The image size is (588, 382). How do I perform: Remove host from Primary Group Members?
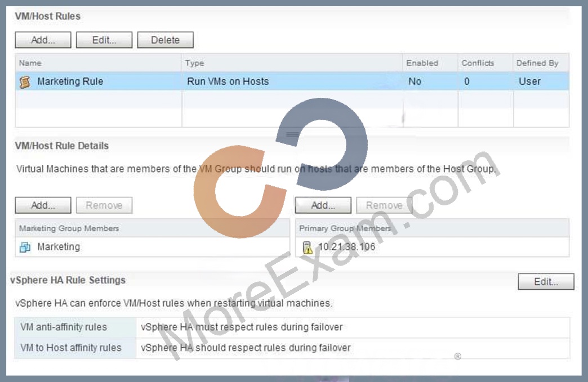pos(384,205)
